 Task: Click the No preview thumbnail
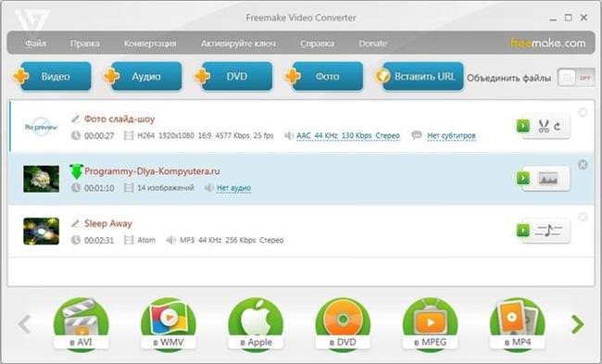[41, 127]
